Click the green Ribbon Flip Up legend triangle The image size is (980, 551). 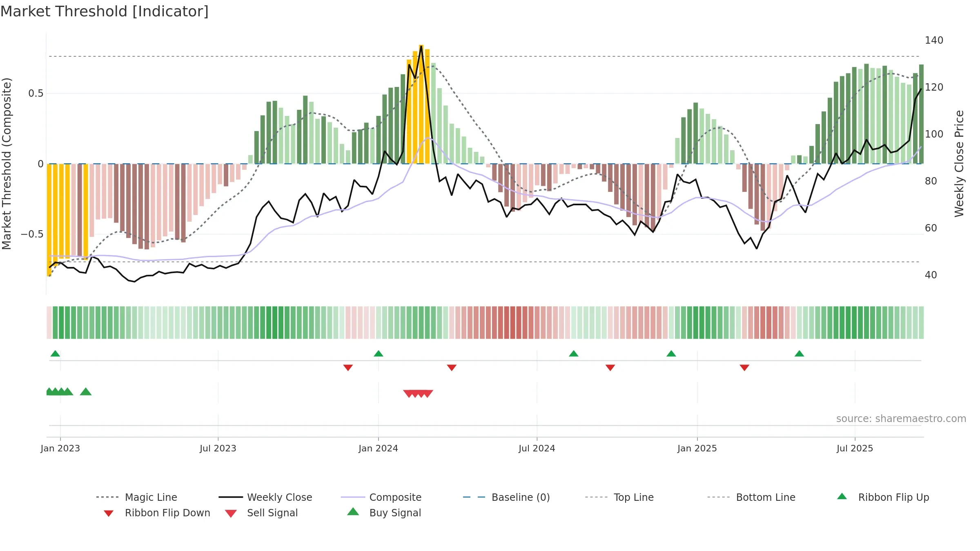(x=842, y=496)
